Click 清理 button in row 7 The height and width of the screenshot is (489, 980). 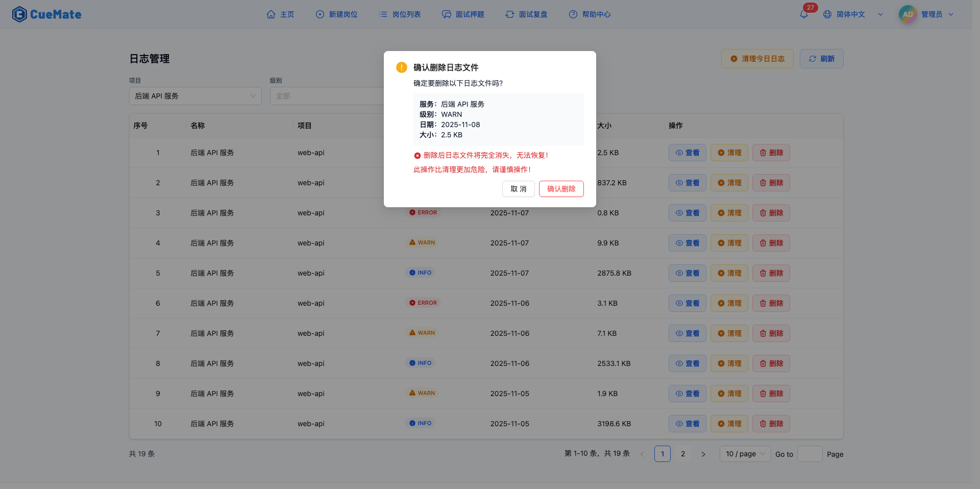[x=729, y=333]
